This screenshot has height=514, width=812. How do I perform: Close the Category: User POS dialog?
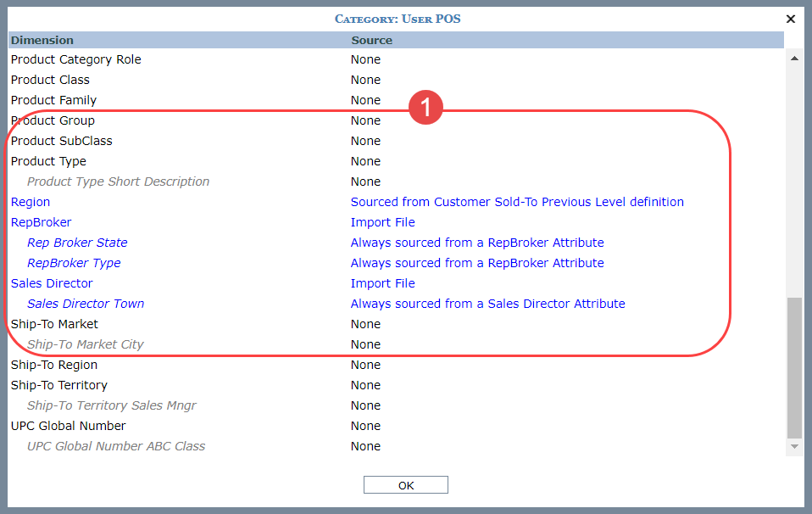(790, 19)
